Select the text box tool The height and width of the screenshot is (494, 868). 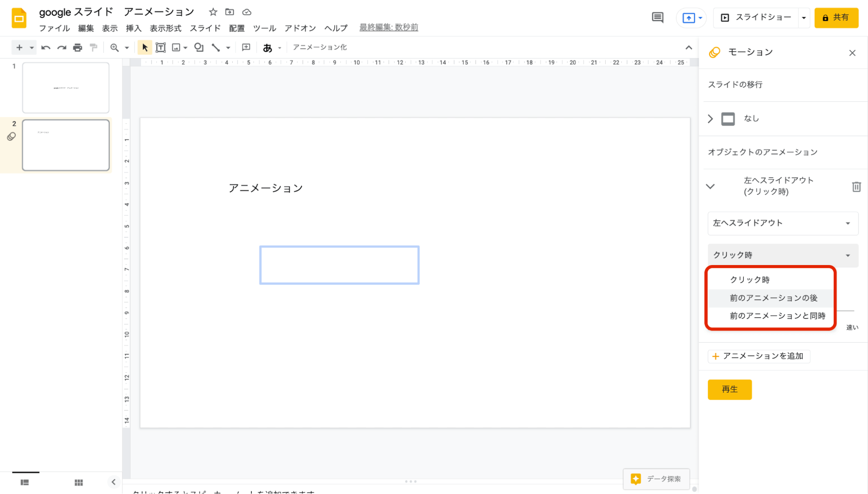pyautogui.click(x=161, y=47)
